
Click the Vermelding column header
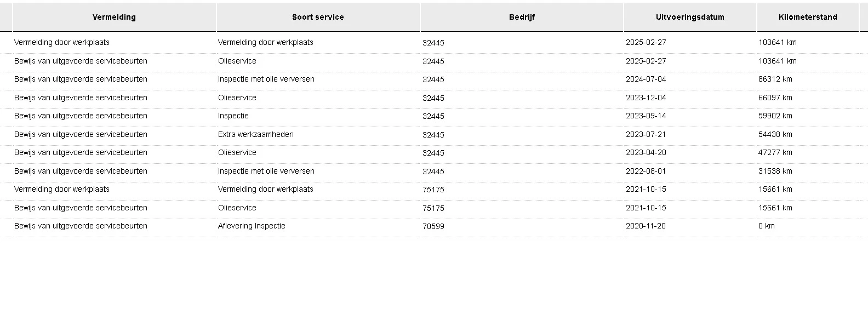click(x=114, y=17)
